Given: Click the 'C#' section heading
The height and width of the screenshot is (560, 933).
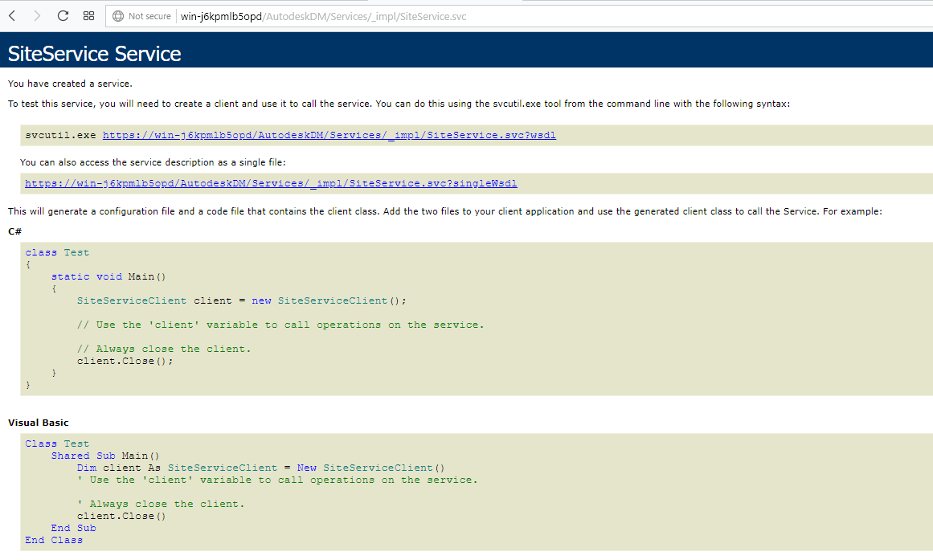Looking at the screenshot, I should 15,231.
